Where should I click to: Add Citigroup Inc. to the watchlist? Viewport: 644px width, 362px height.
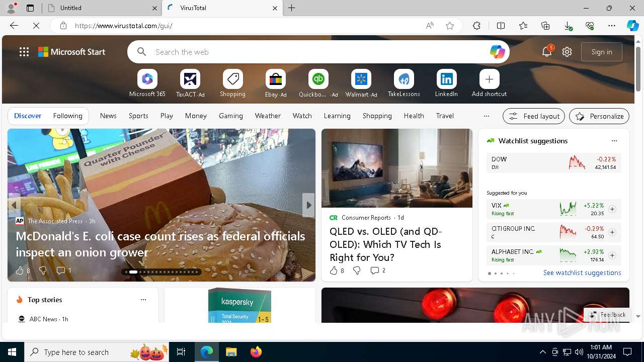[x=612, y=232]
